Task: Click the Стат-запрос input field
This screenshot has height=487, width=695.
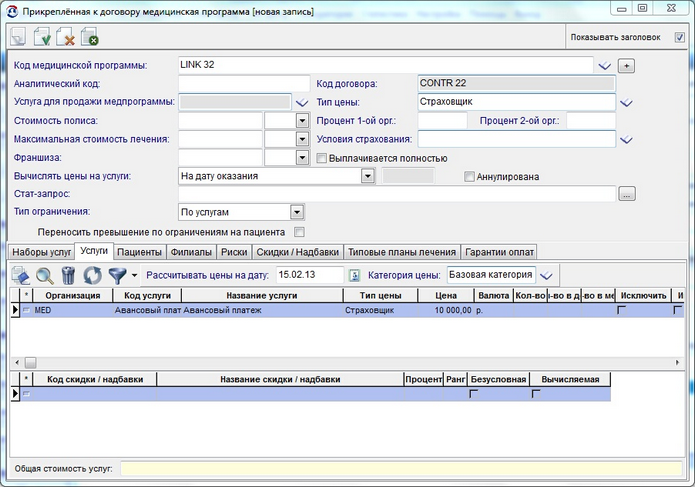Action: click(397, 194)
